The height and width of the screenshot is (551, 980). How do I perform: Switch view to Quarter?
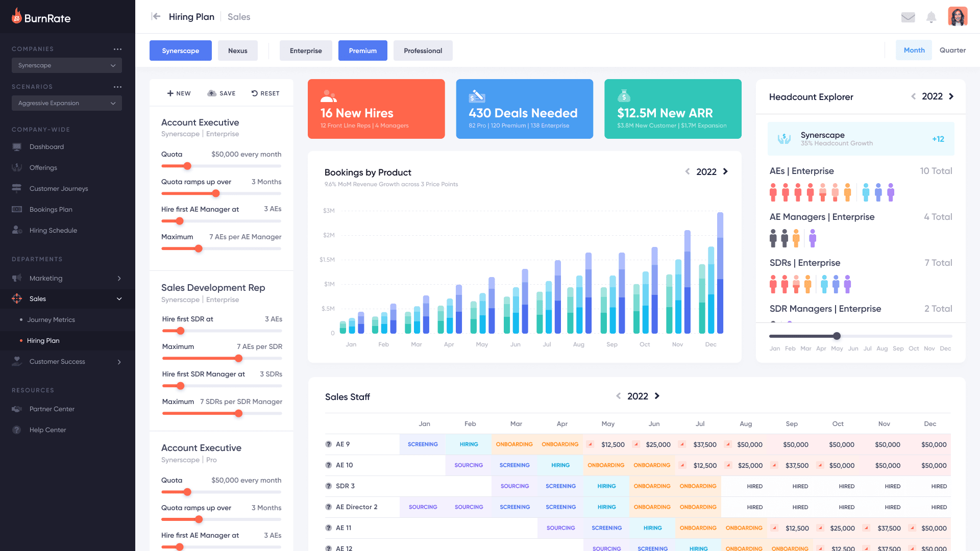click(x=952, y=50)
